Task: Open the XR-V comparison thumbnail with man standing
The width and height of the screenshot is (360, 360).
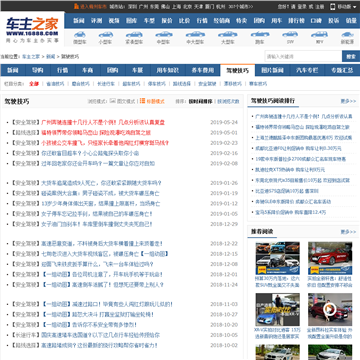Action: [x=278, y=310]
